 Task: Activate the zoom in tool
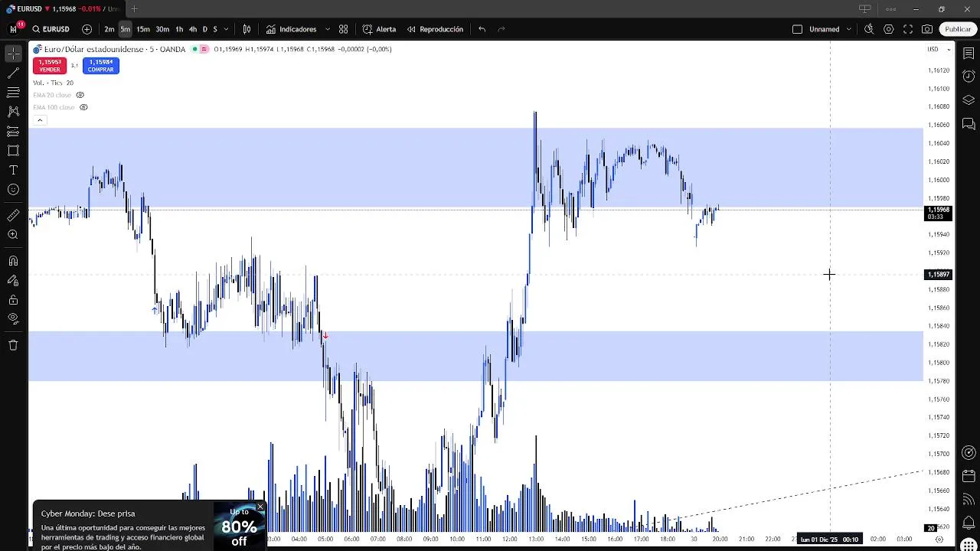pos(13,235)
